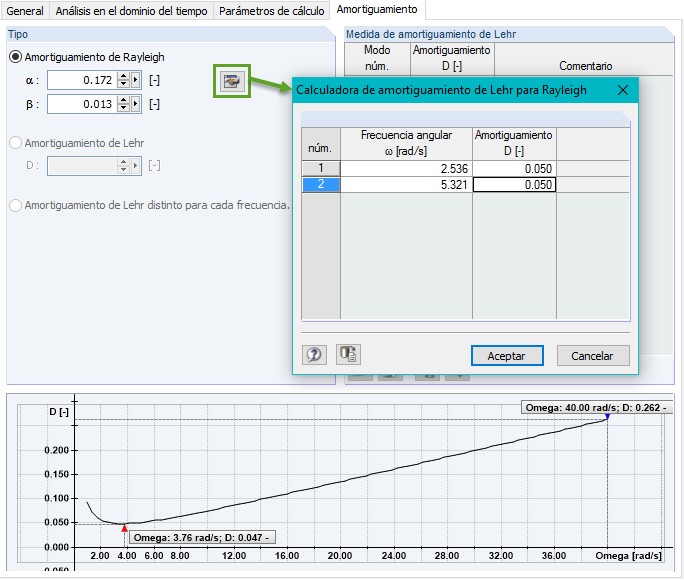Click the blue marker at Omega 40.00
The height and width of the screenshot is (580, 684).
click(607, 417)
